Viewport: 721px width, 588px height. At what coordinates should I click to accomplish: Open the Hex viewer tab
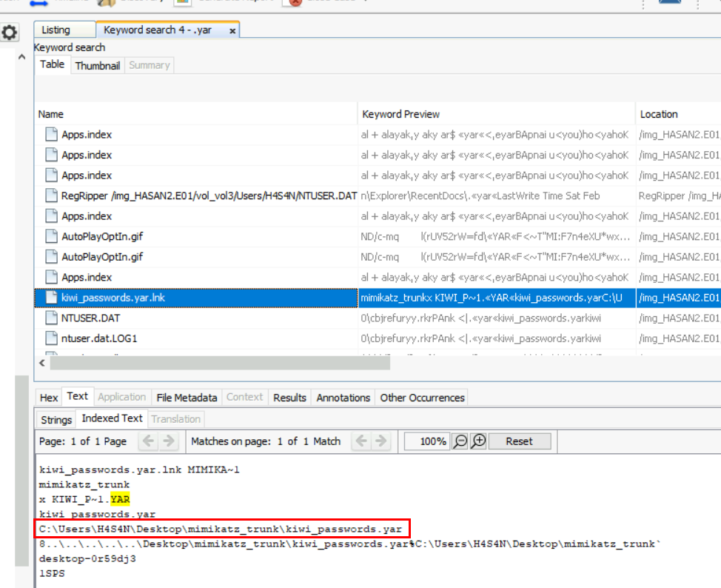pyautogui.click(x=49, y=398)
